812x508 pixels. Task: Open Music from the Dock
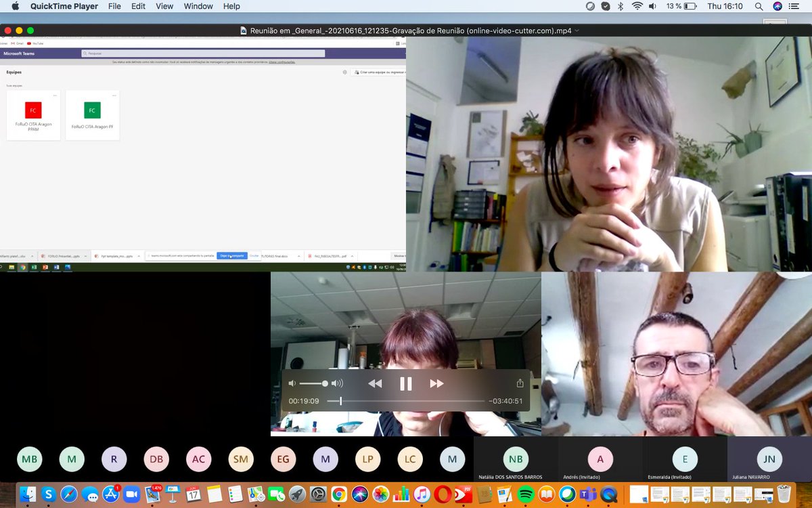tap(422, 494)
